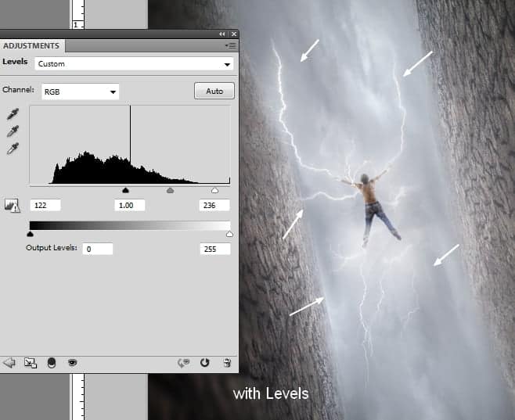Click the histogram warning recalculate icon
Image resolution: width=515 pixels, height=420 pixels.
[13, 206]
